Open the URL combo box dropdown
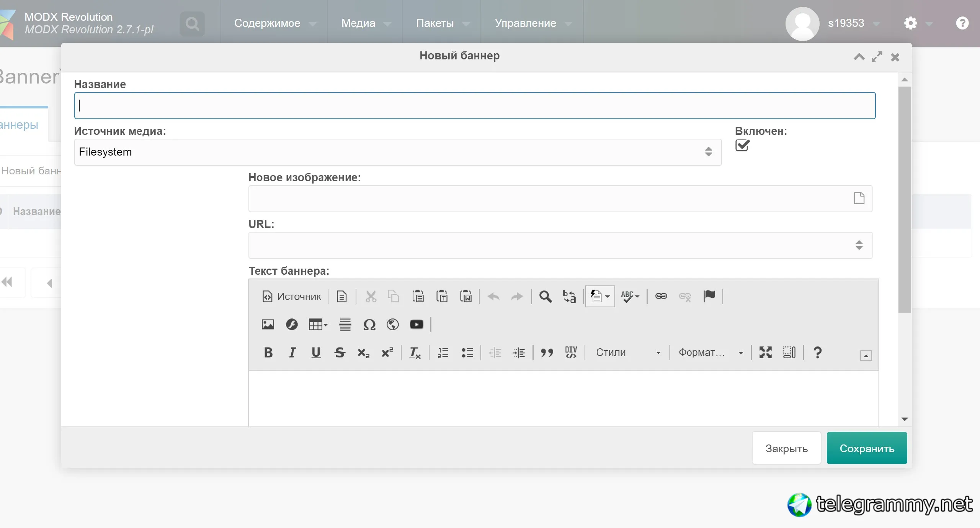The height and width of the screenshot is (528, 980). (859, 245)
